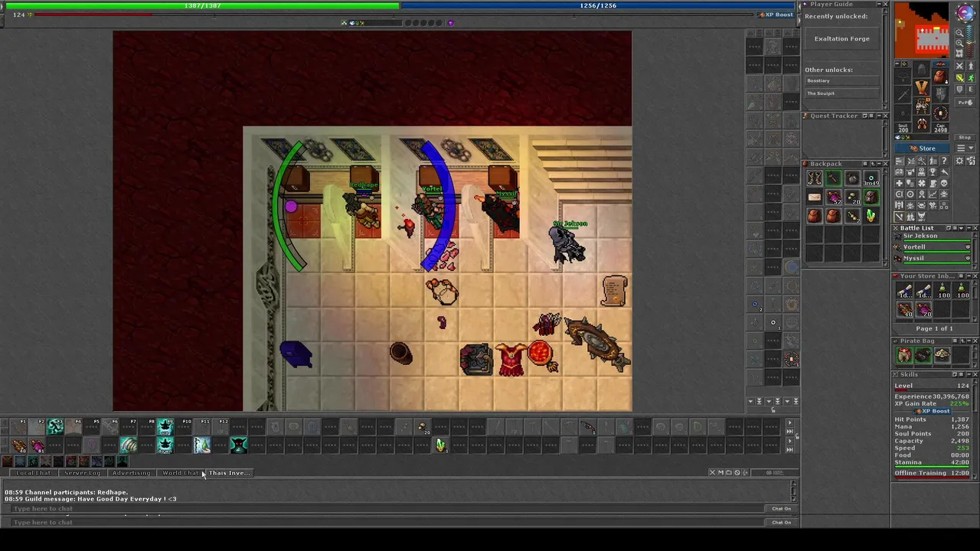Open the gear options icon

point(959,161)
